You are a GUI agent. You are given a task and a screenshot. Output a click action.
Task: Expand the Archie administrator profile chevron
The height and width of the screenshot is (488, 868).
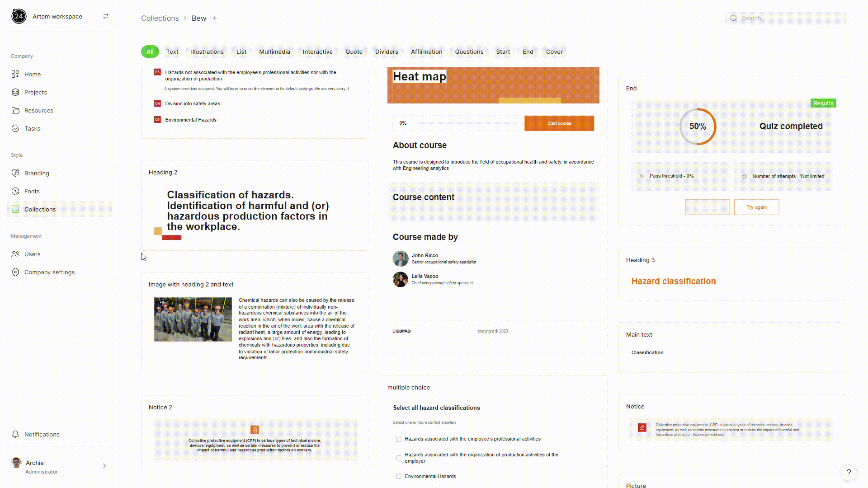pyautogui.click(x=104, y=466)
